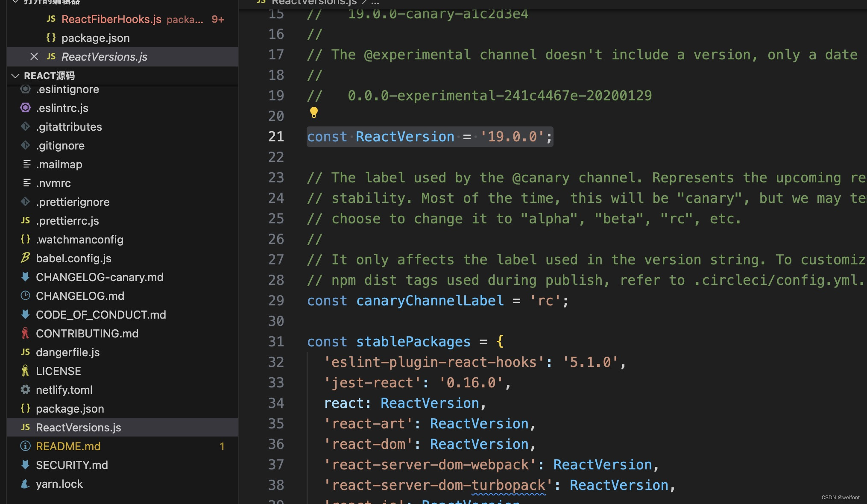Click the netlify.toml gear icon
This screenshot has height=504, width=867.
pos(25,390)
